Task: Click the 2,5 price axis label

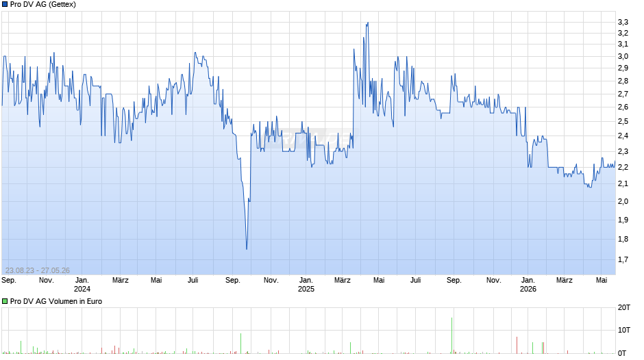Action: click(623, 122)
